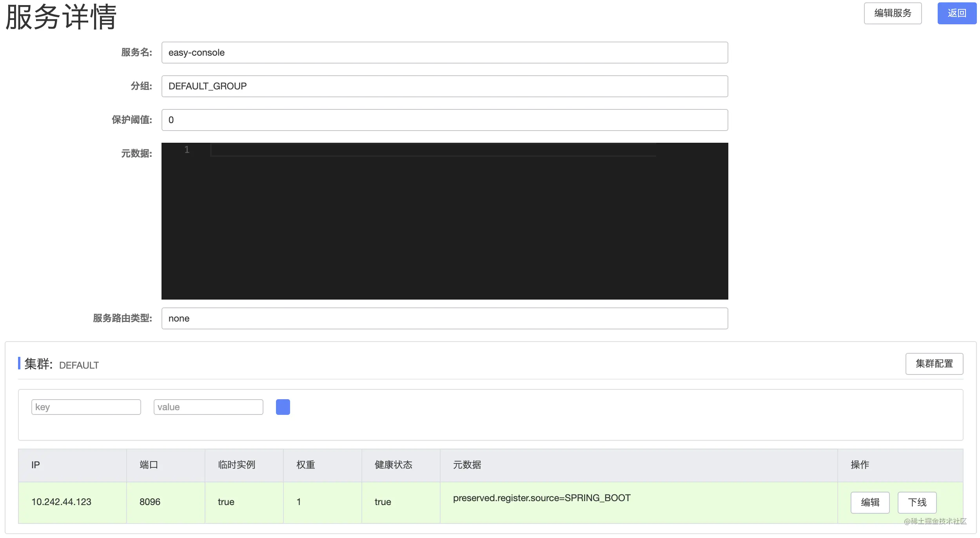Image resolution: width=980 pixels, height=538 pixels.
Task: Select the IP cell 10.242.44.123
Action: [x=62, y=502]
